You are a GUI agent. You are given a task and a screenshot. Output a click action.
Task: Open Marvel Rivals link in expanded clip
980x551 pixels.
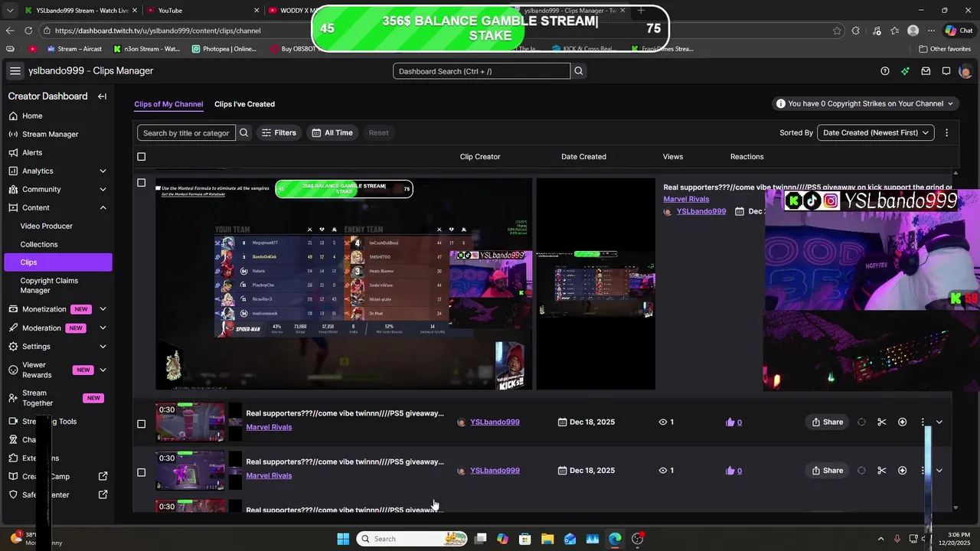pyautogui.click(x=686, y=199)
